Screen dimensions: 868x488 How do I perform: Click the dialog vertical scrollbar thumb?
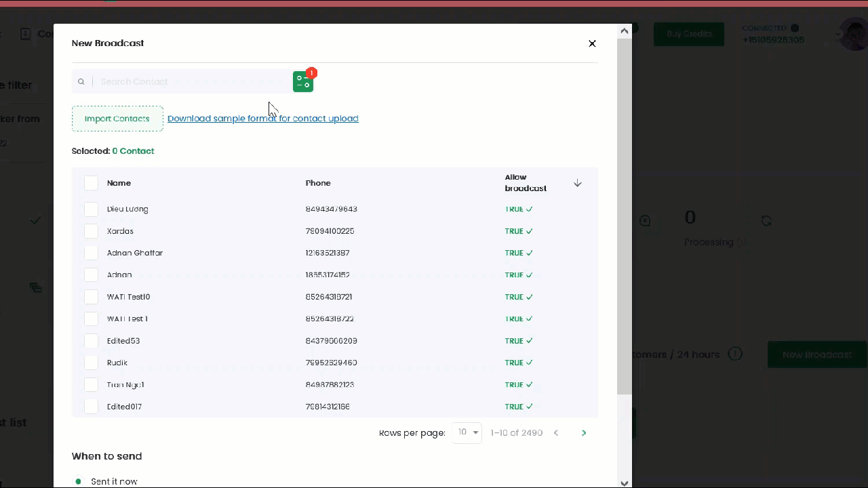coord(625,217)
